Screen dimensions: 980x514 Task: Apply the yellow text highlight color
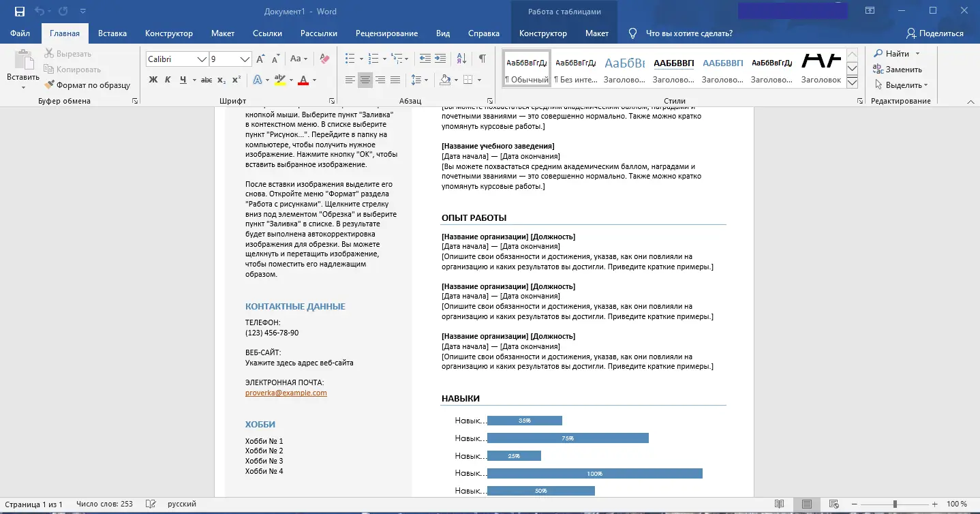tap(279, 80)
